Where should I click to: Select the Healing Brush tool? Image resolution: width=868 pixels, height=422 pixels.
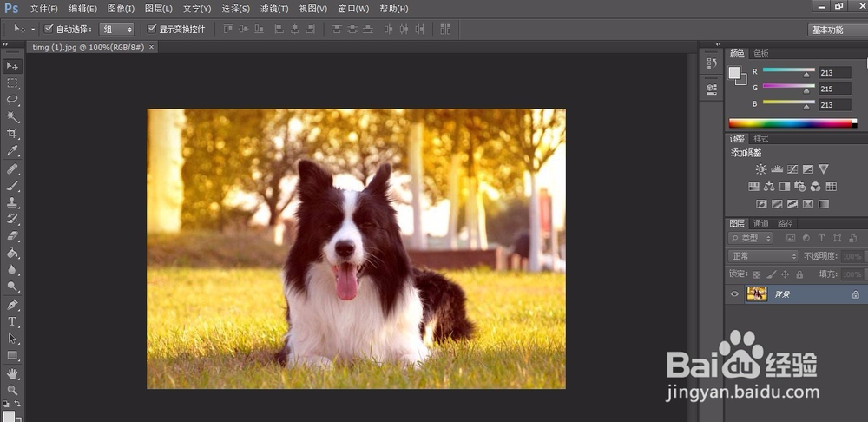[12, 169]
